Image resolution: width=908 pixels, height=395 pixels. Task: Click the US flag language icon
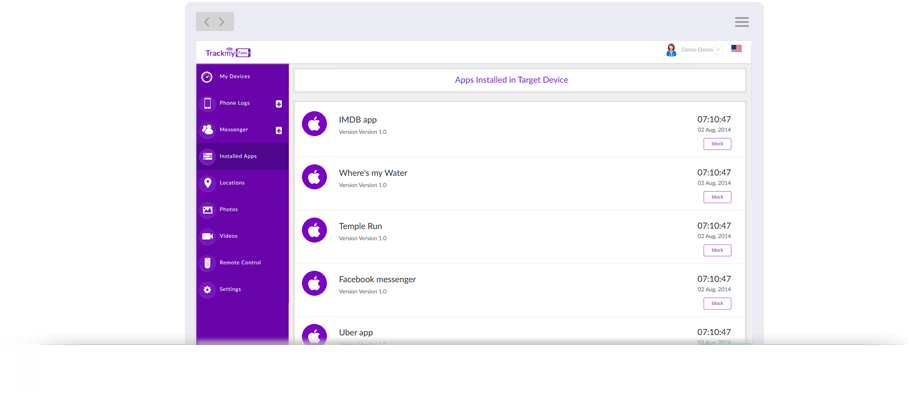click(737, 49)
